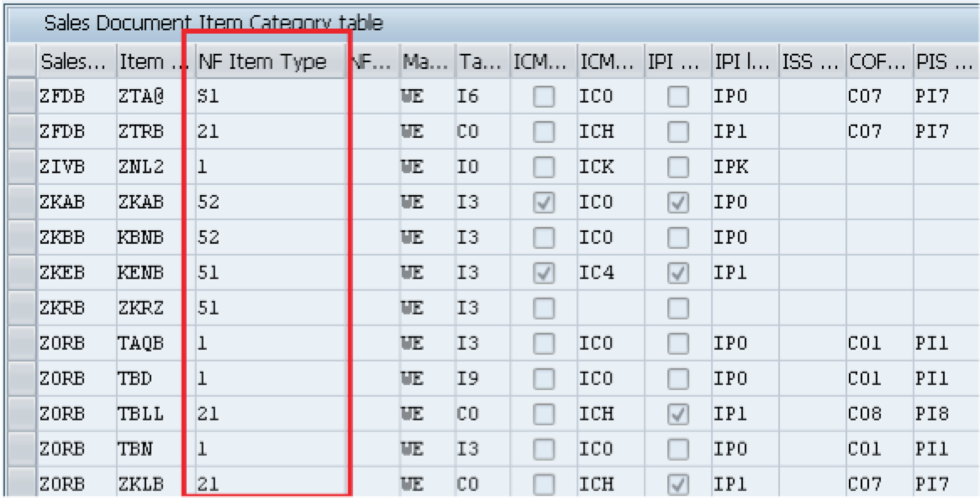Select the NF Item Type cell containing S1
980x501 pixels.
tap(269, 98)
